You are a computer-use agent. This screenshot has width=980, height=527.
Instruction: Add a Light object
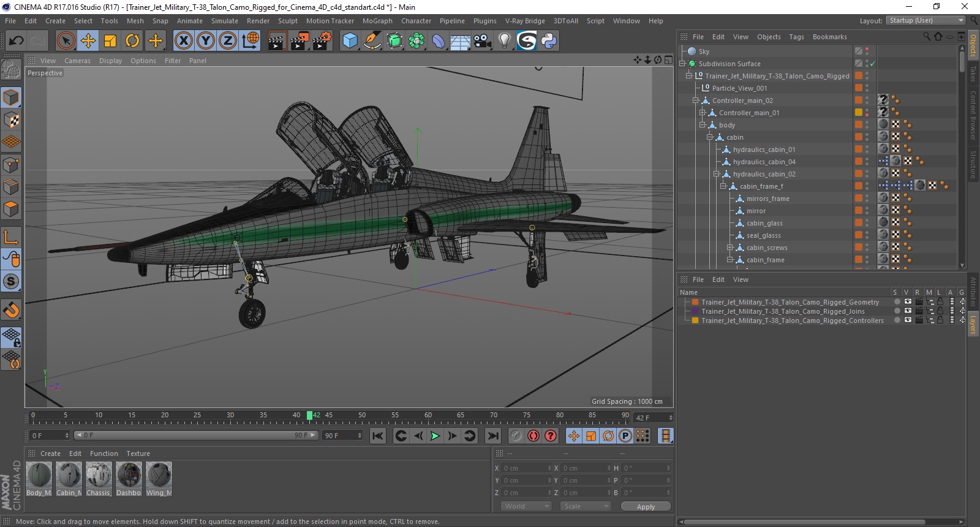click(x=504, y=41)
